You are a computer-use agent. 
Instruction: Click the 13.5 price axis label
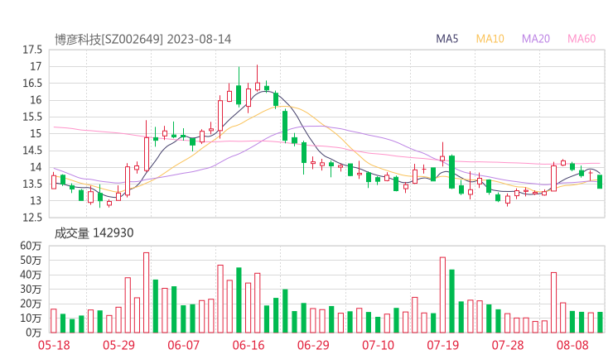32,184
